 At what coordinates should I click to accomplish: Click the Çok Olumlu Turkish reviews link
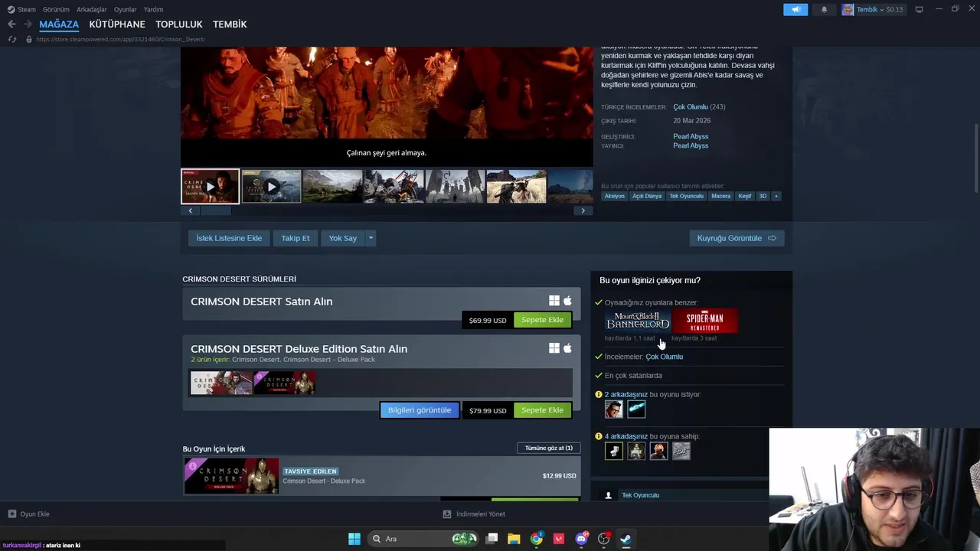(691, 107)
